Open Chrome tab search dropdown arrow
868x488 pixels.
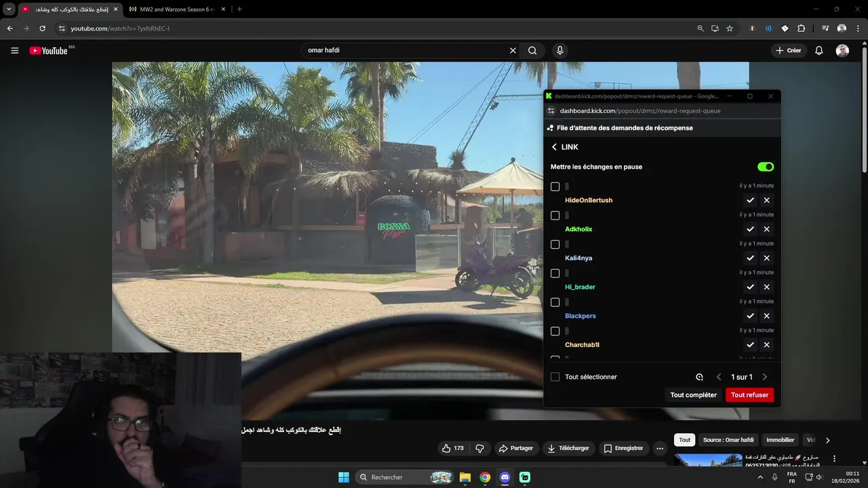[x=9, y=9]
